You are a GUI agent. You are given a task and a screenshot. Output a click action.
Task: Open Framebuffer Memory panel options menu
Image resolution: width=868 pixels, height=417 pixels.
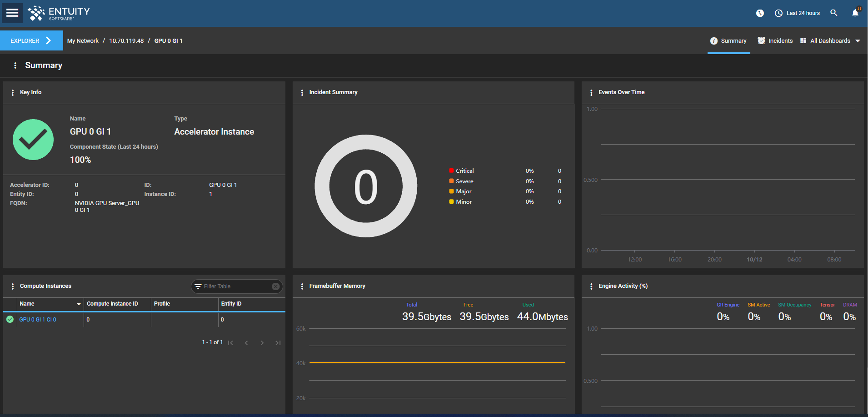click(302, 286)
